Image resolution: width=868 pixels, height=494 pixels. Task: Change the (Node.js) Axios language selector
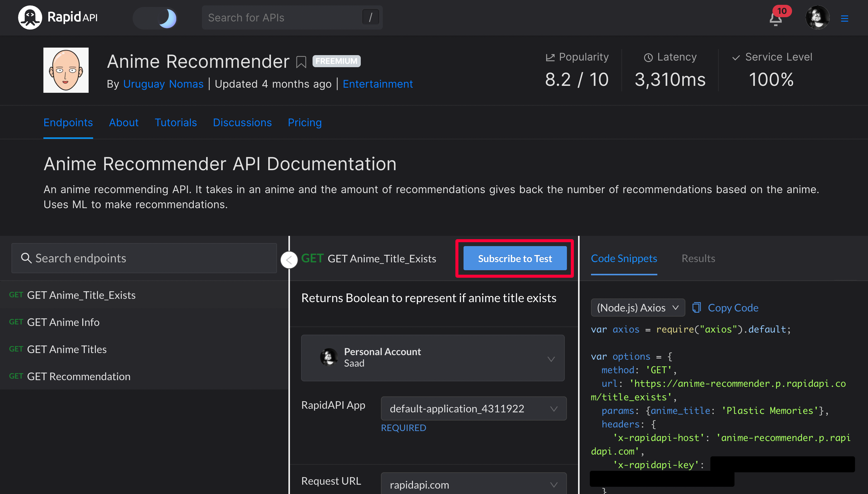637,308
